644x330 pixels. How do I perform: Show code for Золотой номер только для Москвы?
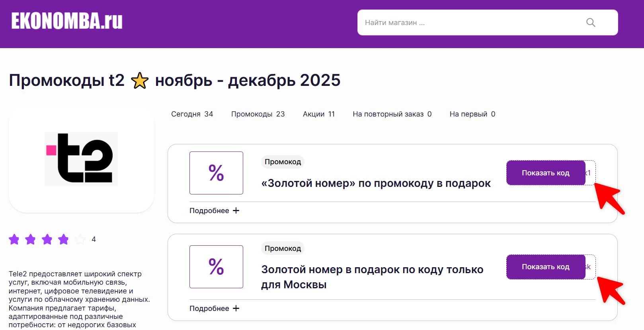tap(546, 267)
